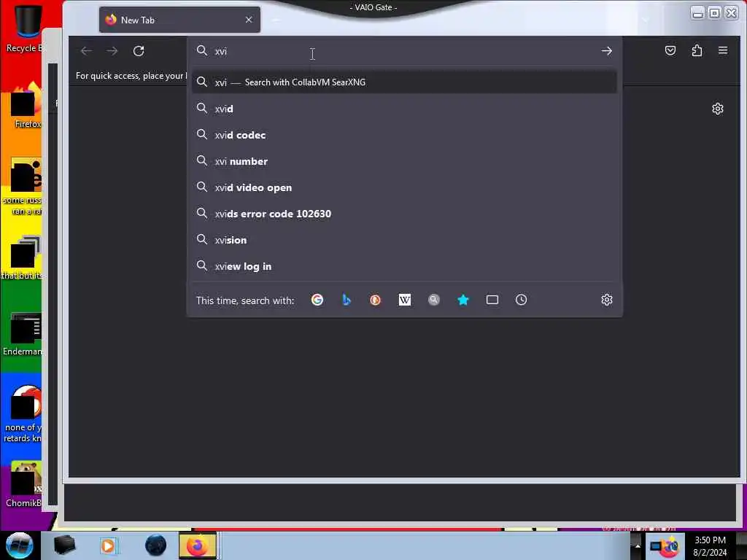Viewport: 747px width, 560px height.
Task: Select the xvid video open suggestion
Action: point(404,187)
